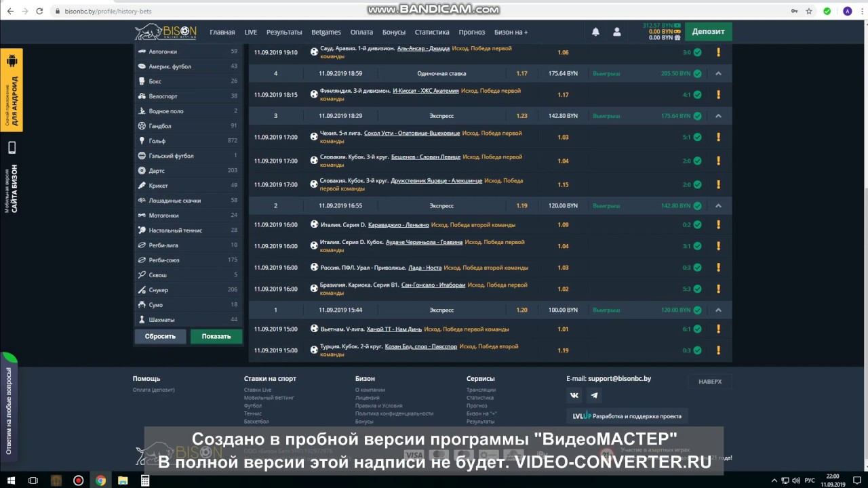The width and height of the screenshot is (868, 488).
Task: Click the warning icon for Лада - Носта
Action: tap(718, 267)
